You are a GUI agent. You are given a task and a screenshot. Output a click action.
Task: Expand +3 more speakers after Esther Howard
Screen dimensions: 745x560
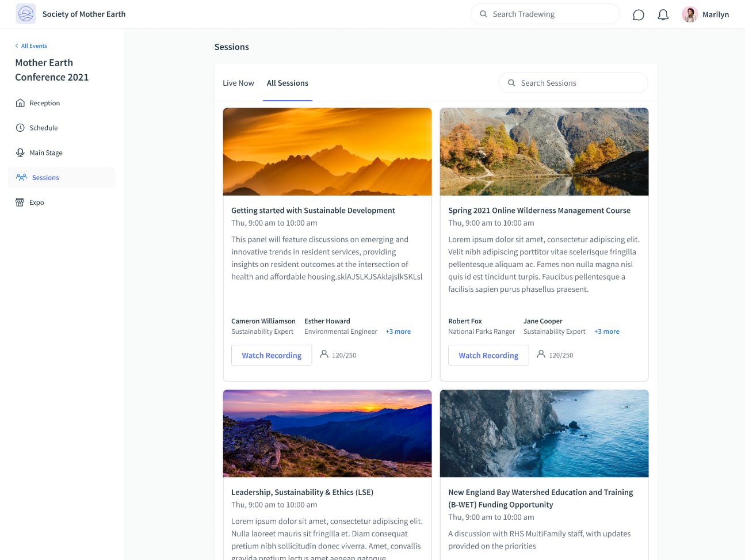pos(398,332)
